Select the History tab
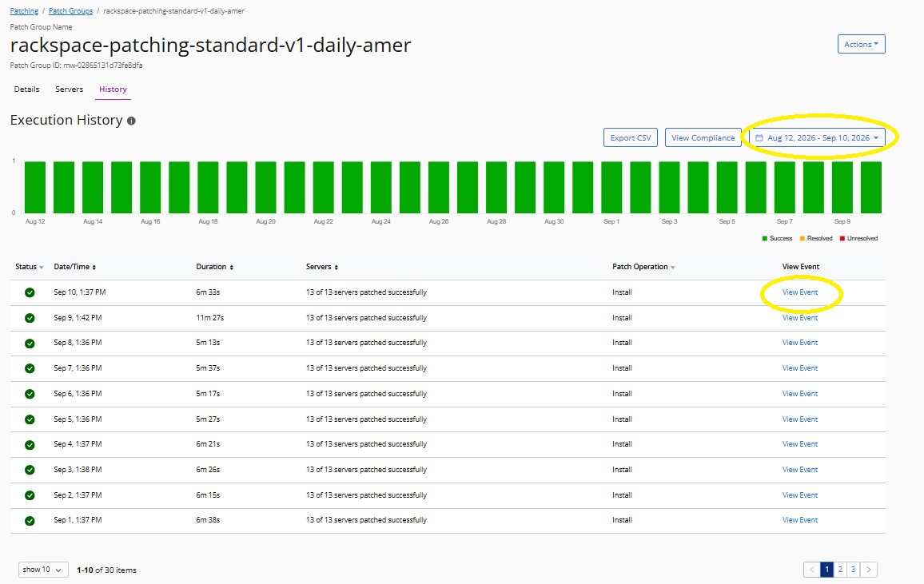Screen dimensions: 924x584 tap(113, 89)
